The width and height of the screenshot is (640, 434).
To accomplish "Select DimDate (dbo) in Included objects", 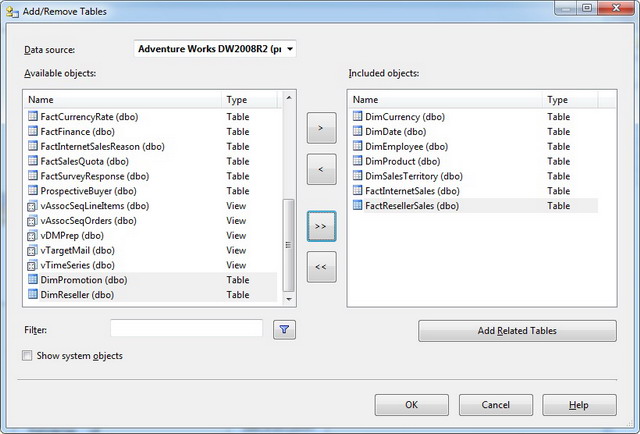I will pyautogui.click(x=474, y=131).
